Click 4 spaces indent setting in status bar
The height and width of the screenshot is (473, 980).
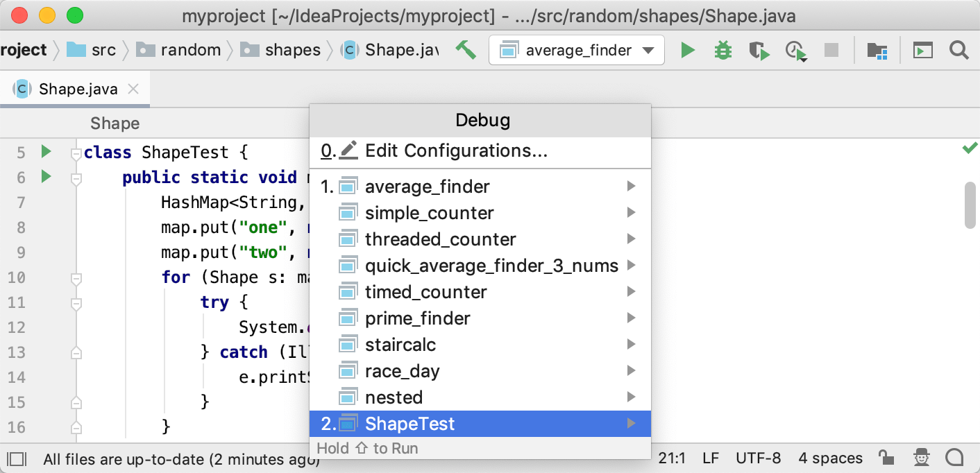(x=830, y=458)
